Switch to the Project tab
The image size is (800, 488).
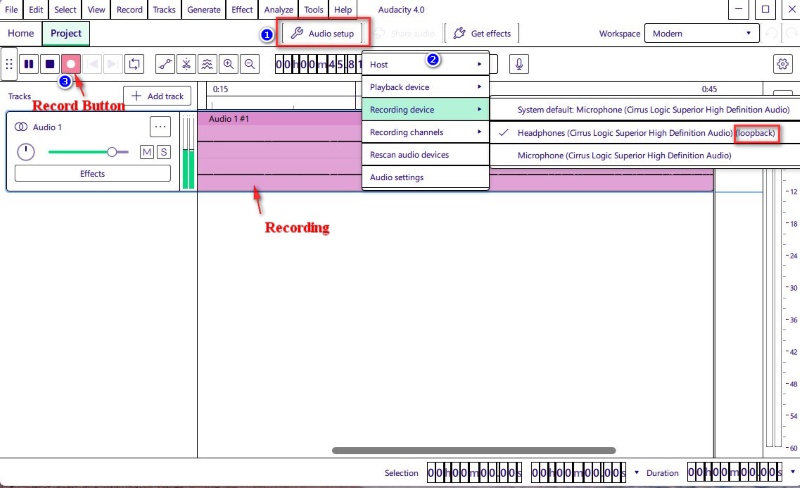[66, 34]
